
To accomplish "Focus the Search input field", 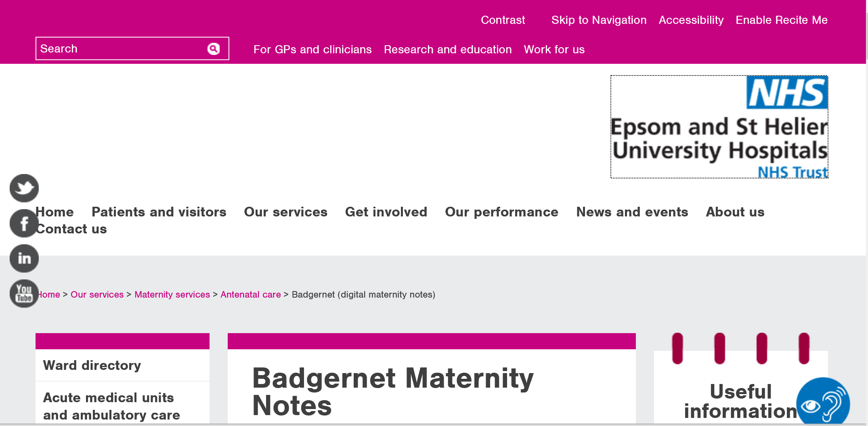I will click(x=121, y=48).
